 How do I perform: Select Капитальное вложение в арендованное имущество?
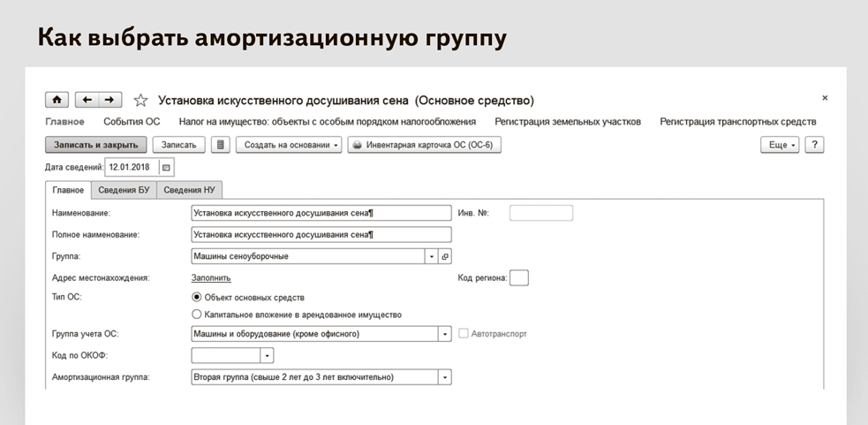tap(197, 315)
